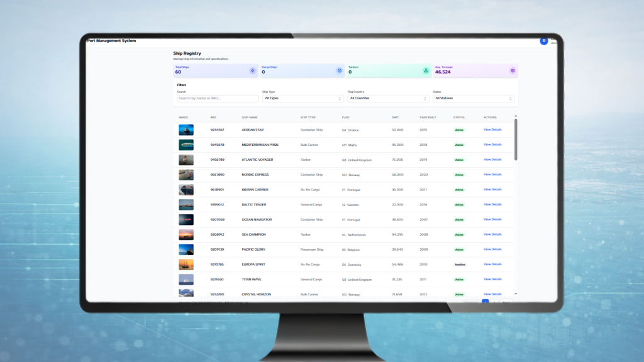Select IMO number 9234567

coord(217,129)
